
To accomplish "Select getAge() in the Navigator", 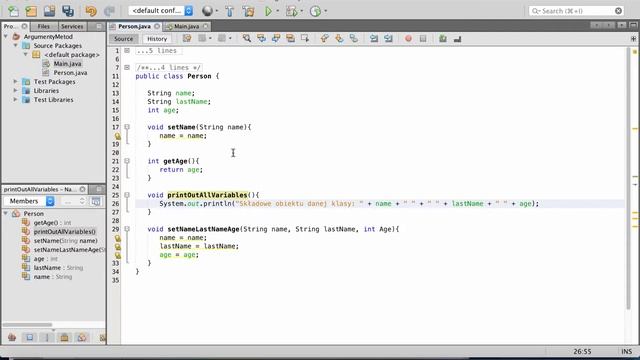I will click(52, 223).
